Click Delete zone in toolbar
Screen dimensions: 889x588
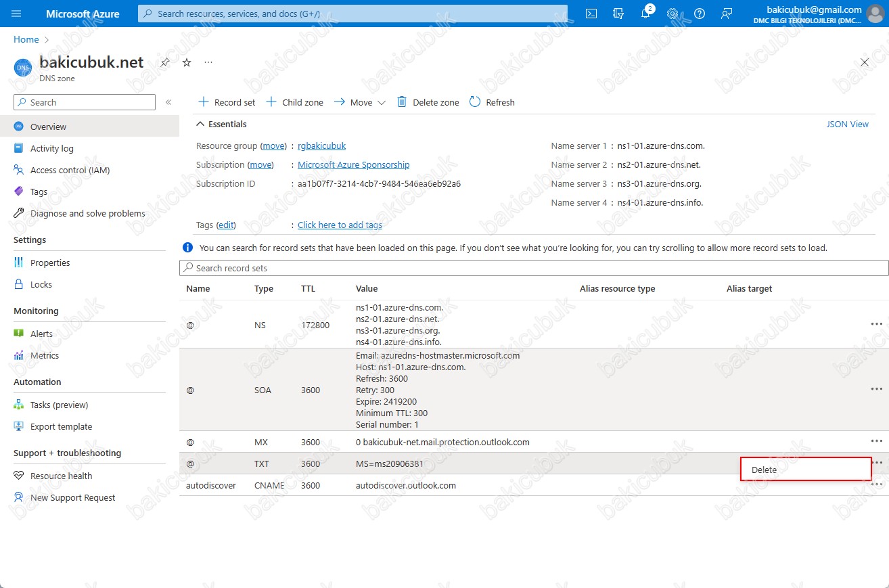pyautogui.click(x=428, y=102)
